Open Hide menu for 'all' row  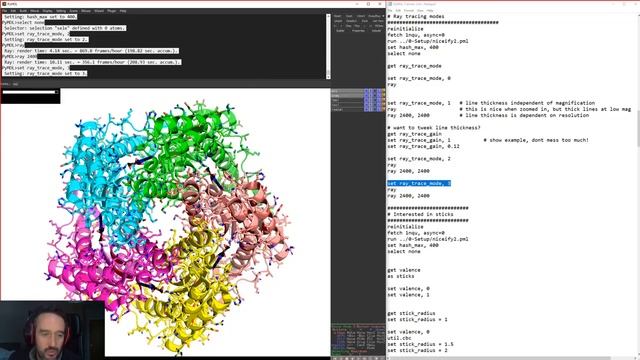375,91
